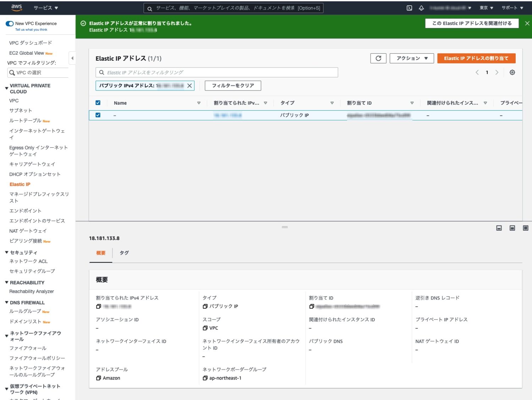Viewport: 532px width, 400px height.
Task: Open table preferences gear icon
Action: click(512, 72)
